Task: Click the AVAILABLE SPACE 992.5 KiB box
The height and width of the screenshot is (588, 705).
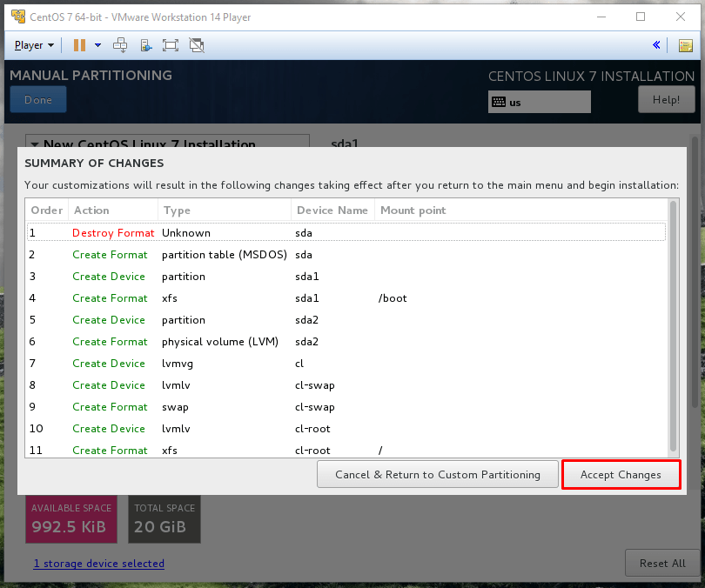Action: coord(71,519)
